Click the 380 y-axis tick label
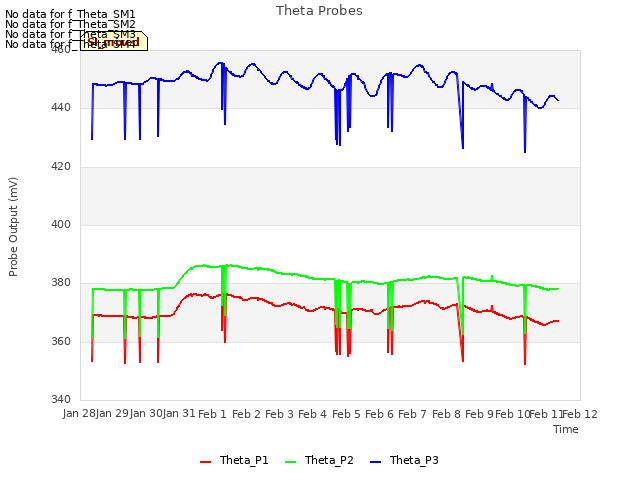640x480 pixels. pyautogui.click(x=61, y=282)
